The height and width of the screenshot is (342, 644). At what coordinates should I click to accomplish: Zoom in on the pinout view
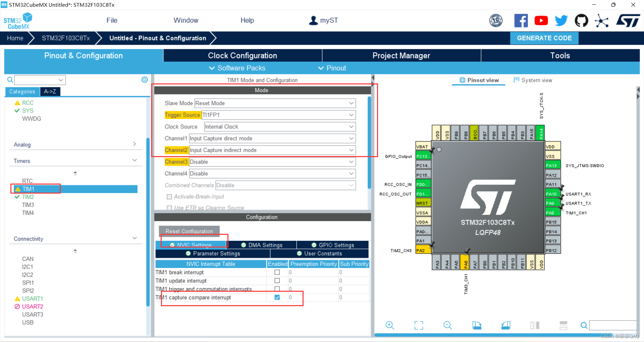tap(389, 325)
